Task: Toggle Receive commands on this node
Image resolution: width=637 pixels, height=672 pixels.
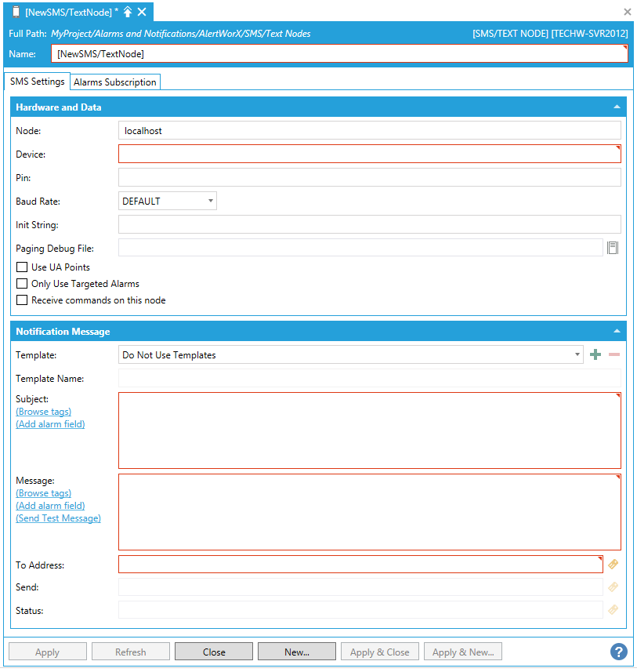Action: [22, 300]
